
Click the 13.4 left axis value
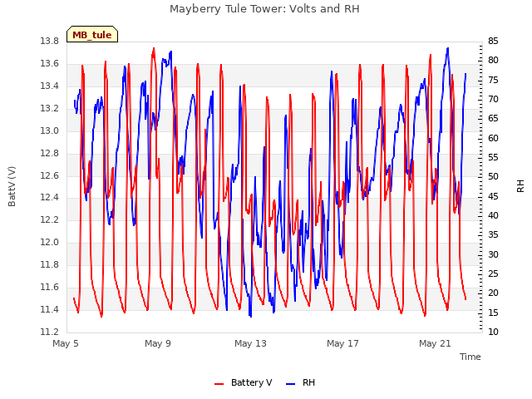click(x=49, y=86)
